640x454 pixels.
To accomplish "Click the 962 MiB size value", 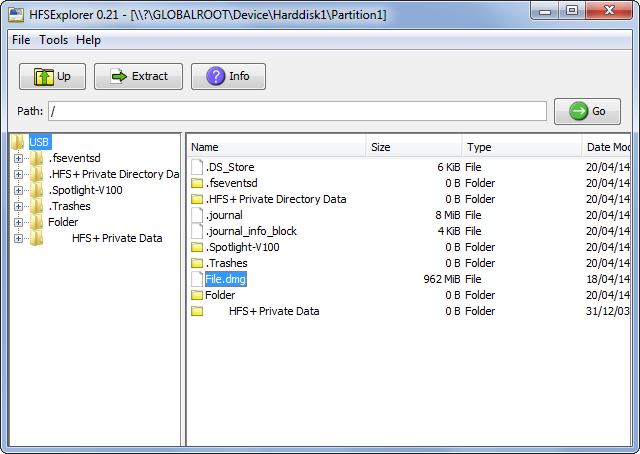I will click(x=442, y=279).
